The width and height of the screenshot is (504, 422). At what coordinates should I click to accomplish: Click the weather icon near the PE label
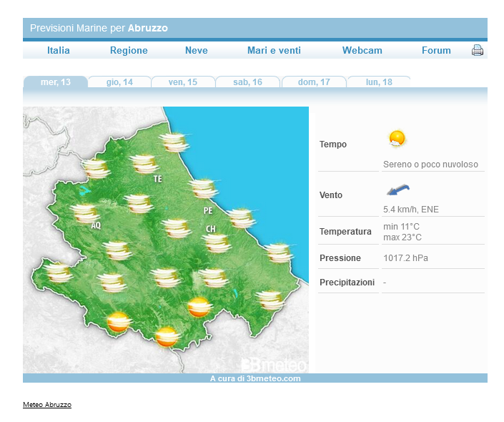(x=203, y=188)
